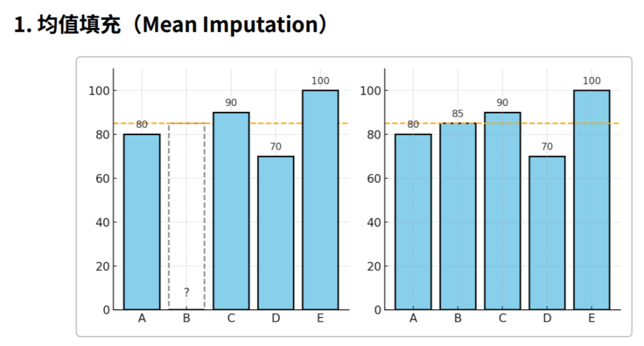644x346 pixels.
Task: Select bar C valued 90 in right chart
Action: click(x=502, y=211)
